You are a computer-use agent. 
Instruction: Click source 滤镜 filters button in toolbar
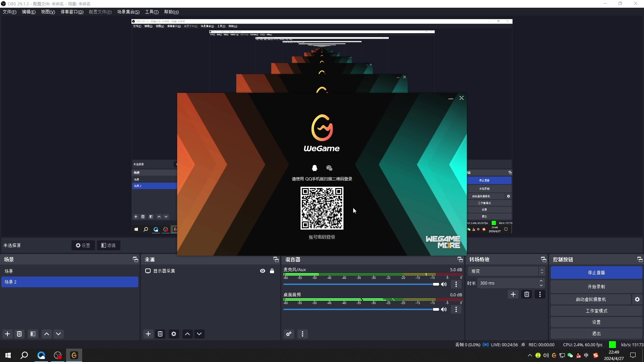[x=108, y=245]
